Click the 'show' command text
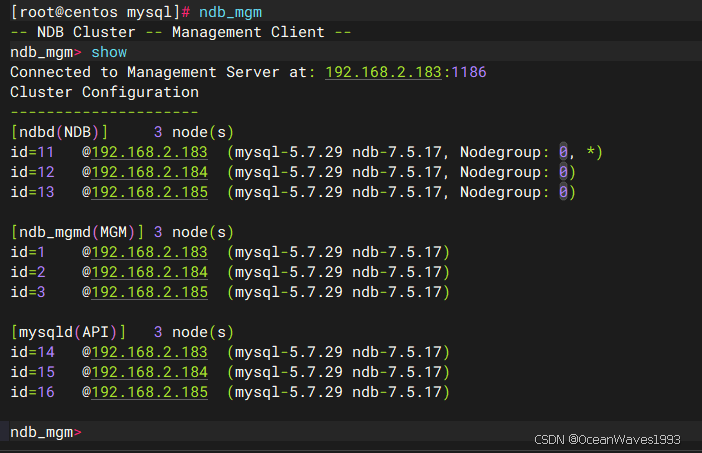Image resolution: width=702 pixels, height=453 pixels. point(109,52)
